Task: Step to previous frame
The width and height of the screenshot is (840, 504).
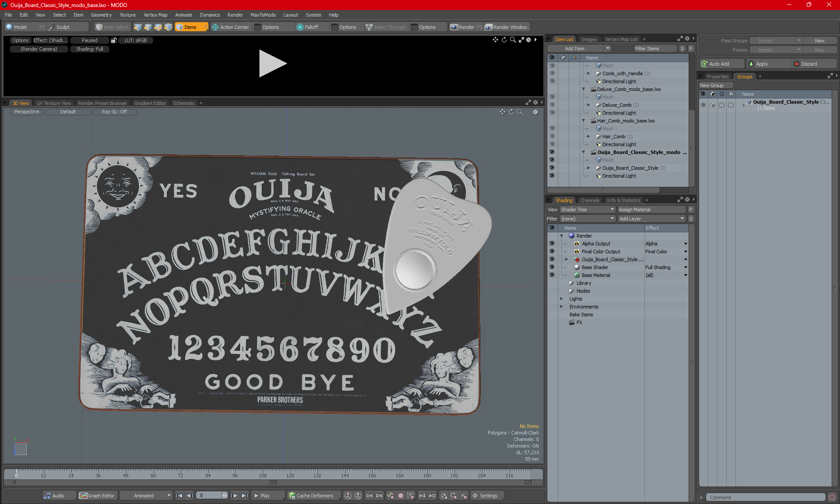Action: [x=190, y=496]
